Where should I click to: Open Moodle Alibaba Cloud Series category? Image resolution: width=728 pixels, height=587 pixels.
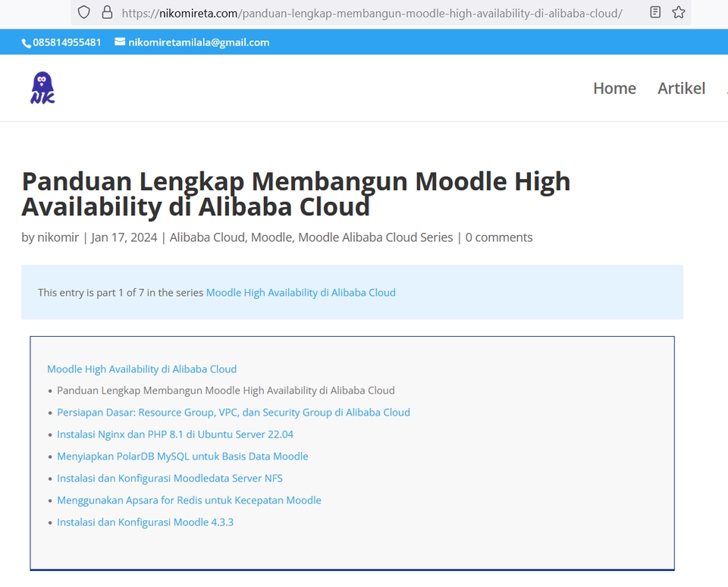point(375,237)
